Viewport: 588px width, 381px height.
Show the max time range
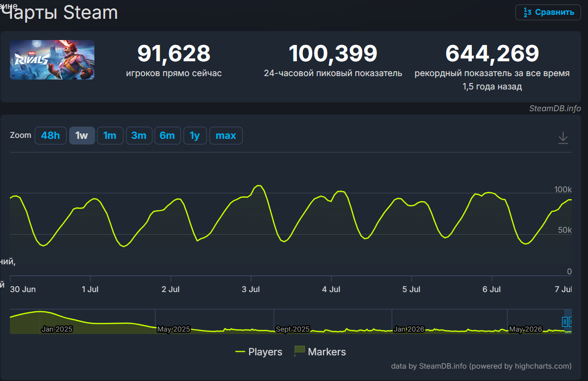(226, 135)
